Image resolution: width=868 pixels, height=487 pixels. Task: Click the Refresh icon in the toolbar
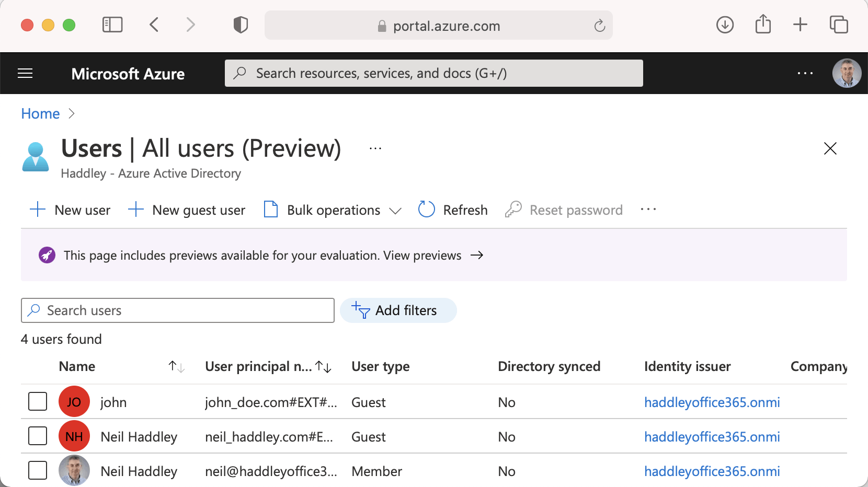[x=427, y=210]
